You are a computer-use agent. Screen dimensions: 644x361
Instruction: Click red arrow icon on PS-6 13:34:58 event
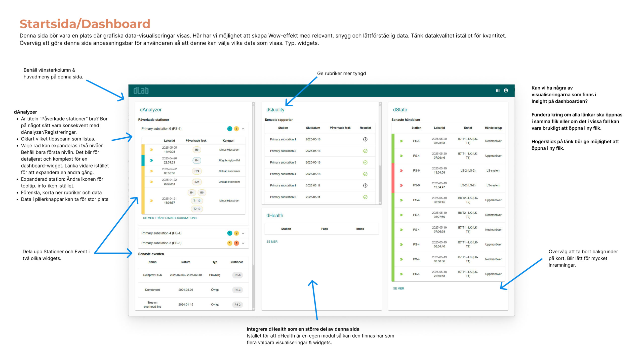[x=401, y=171]
